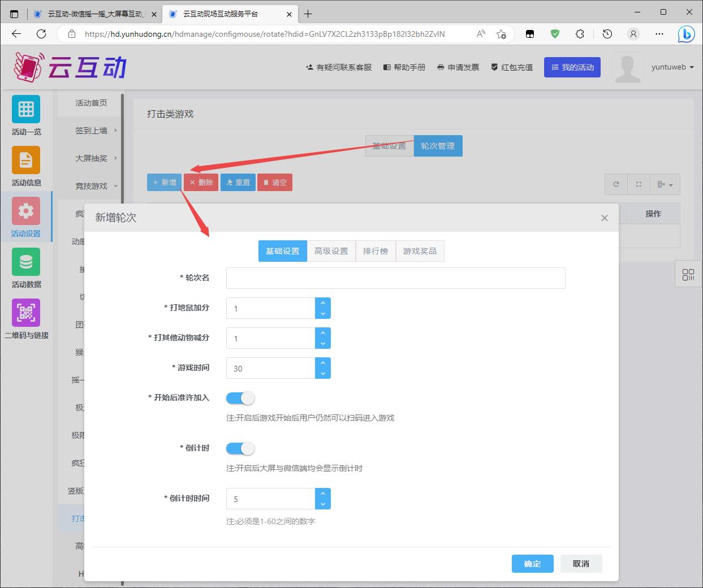Focus the 轮次名 text field

click(x=395, y=278)
